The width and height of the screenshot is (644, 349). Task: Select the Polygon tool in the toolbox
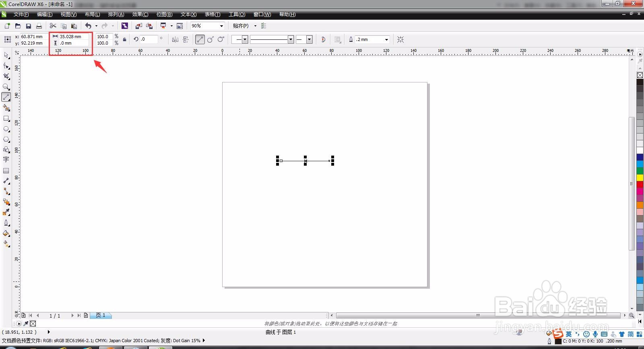(x=6, y=139)
